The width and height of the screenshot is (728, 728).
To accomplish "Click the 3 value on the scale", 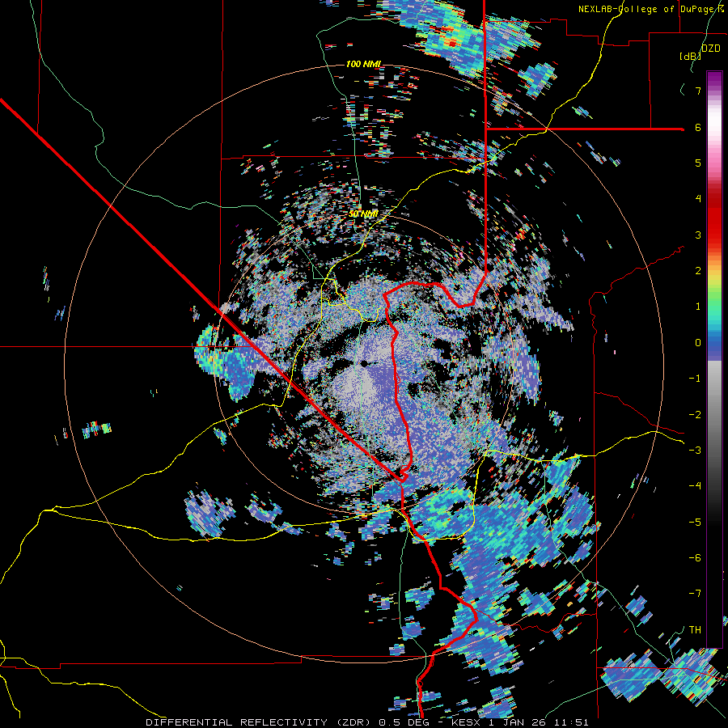I will pos(698,235).
